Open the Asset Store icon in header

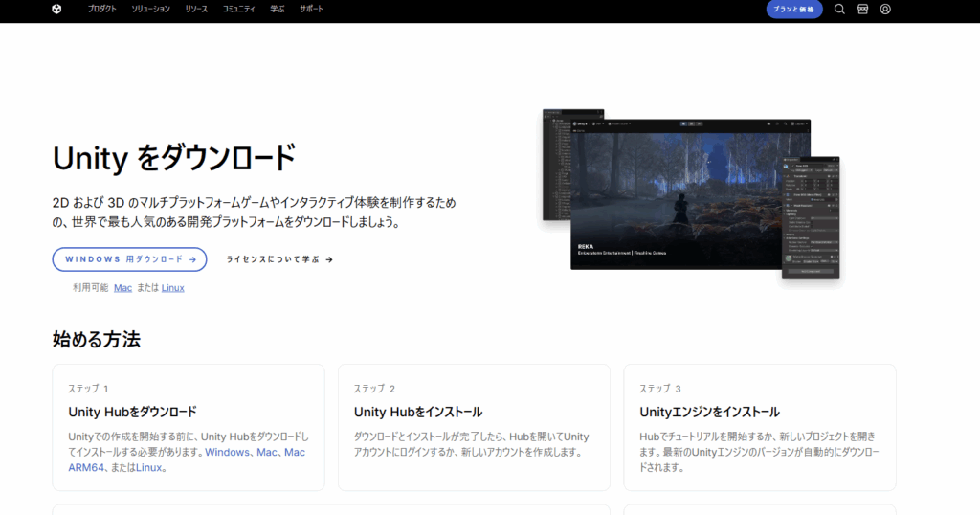pyautogui.click(x=862, y=9)
